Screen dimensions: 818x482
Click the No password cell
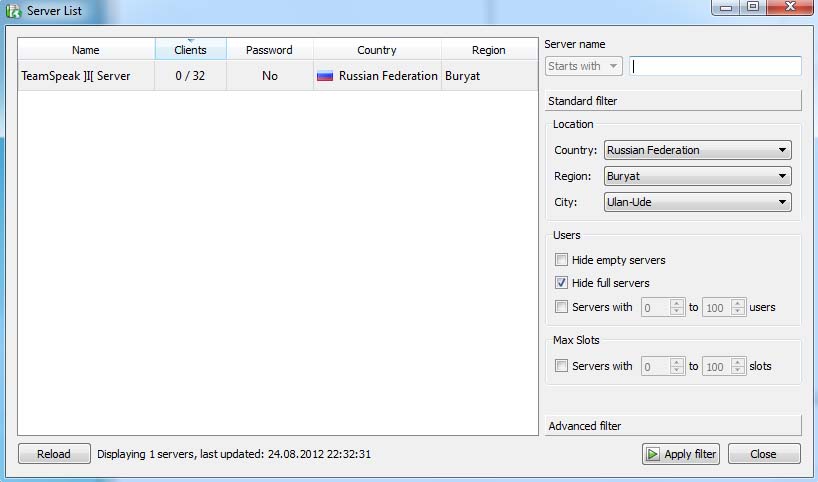(270, 76)
